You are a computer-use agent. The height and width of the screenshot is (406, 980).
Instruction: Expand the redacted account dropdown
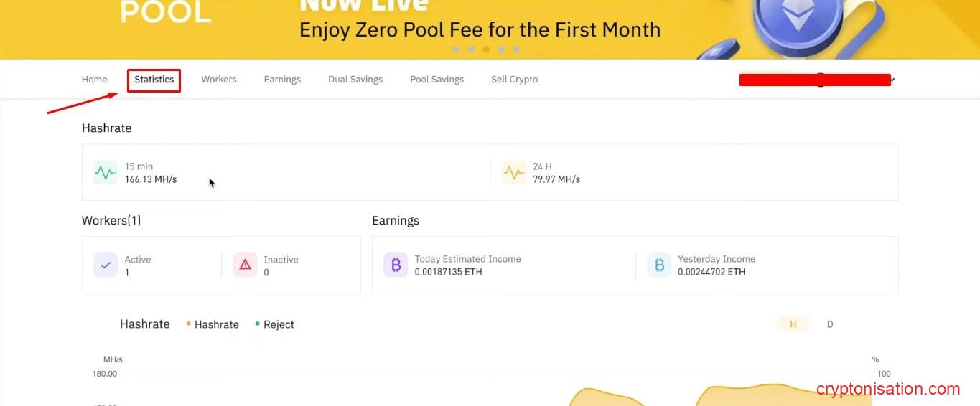pyautogui.click(x=892, y=80)
